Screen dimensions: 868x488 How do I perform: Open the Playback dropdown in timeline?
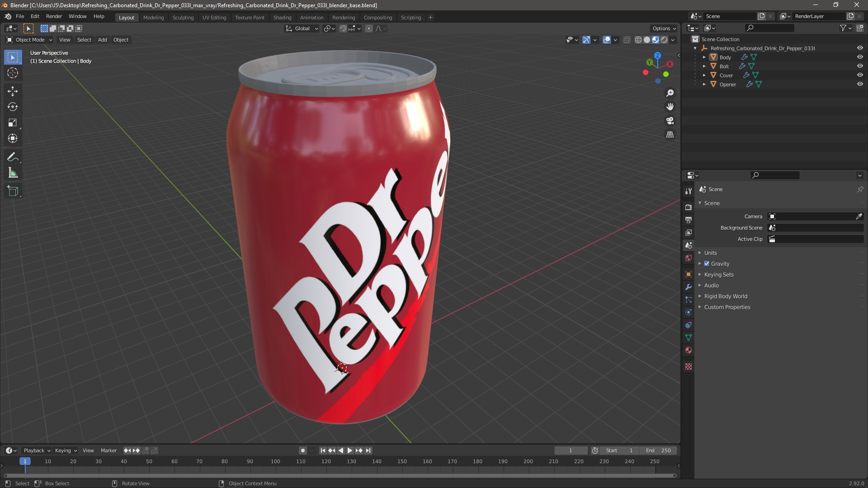[37, 450]
